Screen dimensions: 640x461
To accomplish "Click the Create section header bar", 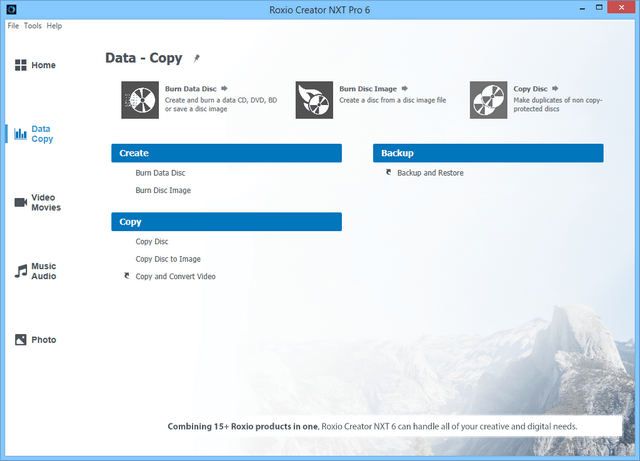I will click(x=227, y=153).
